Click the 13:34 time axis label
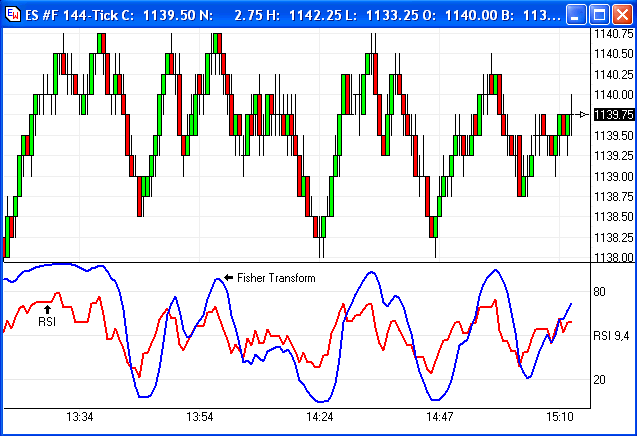637x436 pixels. 80,416
